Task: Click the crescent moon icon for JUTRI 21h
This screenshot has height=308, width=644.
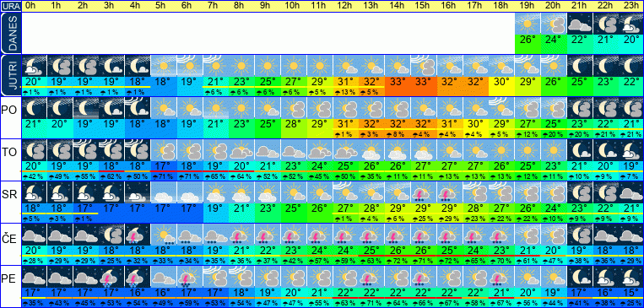Action: [580, 66]
